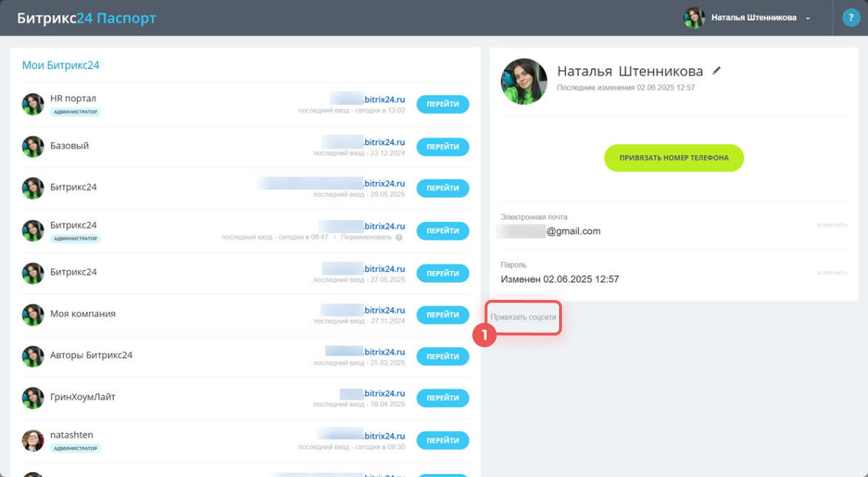The width and height of the screenshot is (868, 477).
Task: Click the small help icon beside Переименовать
Action: [399, 237]
